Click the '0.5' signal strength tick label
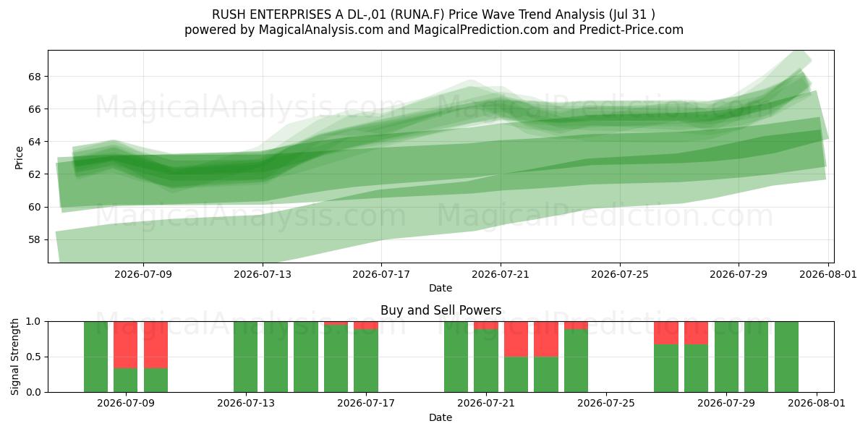 pos(35,357)
